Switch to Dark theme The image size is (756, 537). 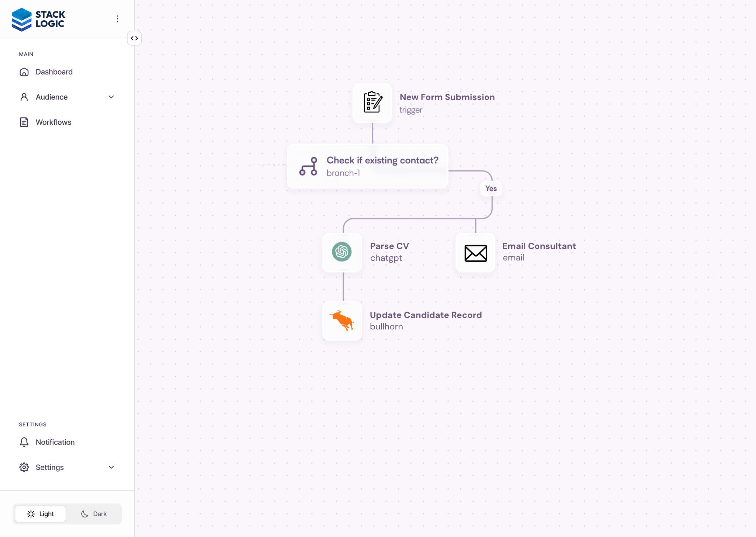click(94, 514)
